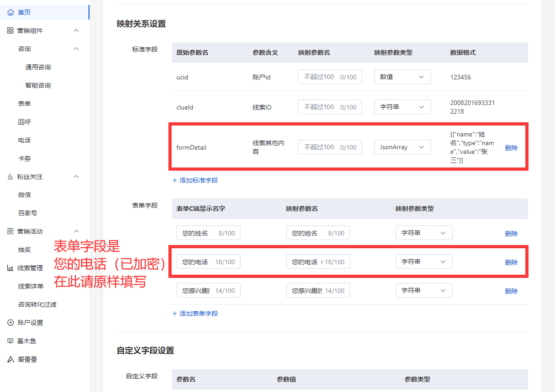Click the 基木鱼 sidebar icon
This screenshot has height=392, width=555.
10,340
